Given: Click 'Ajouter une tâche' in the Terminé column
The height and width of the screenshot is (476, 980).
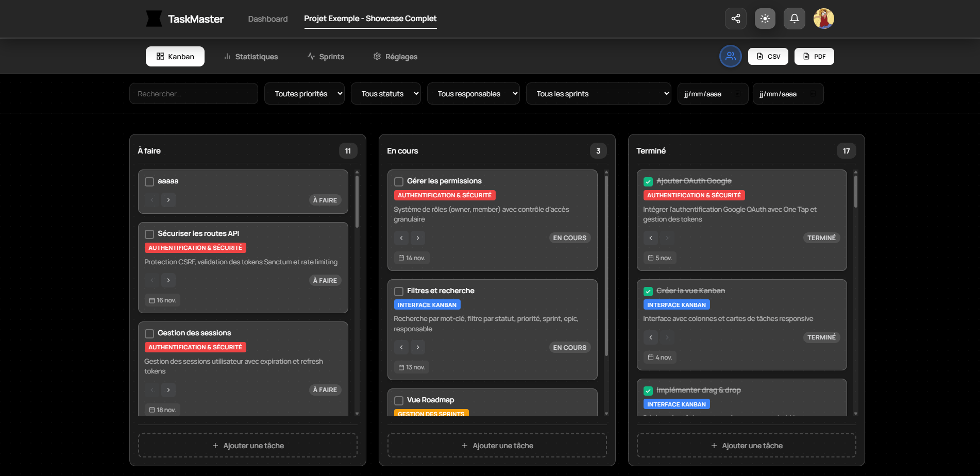Looking at the screenshot, I should click(746, 445).
